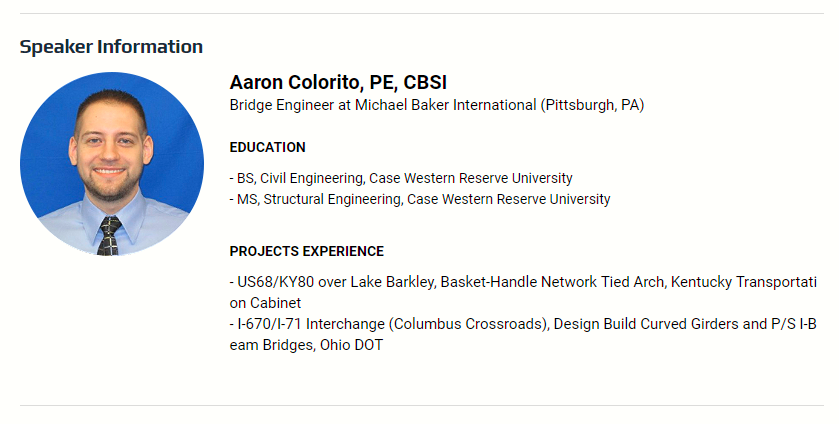839x424 pixels.
Task: Click the PROJECTS EXPERIENCE heading
Action: 307,251
